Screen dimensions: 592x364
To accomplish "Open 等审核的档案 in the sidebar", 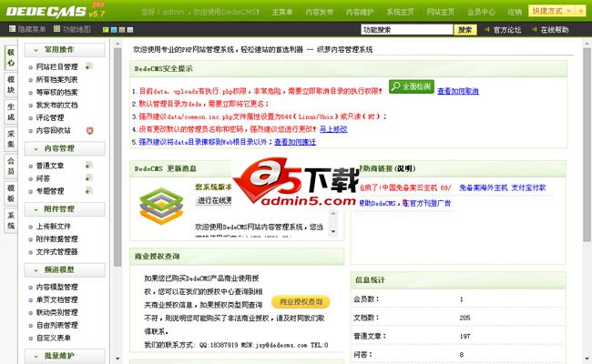I will pyautogui.click(x=57, y=93).
